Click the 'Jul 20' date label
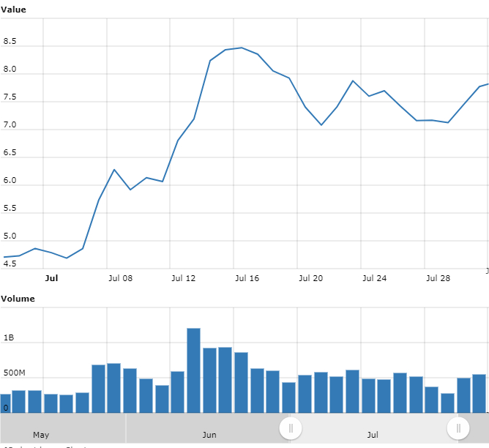 point(310,278)
